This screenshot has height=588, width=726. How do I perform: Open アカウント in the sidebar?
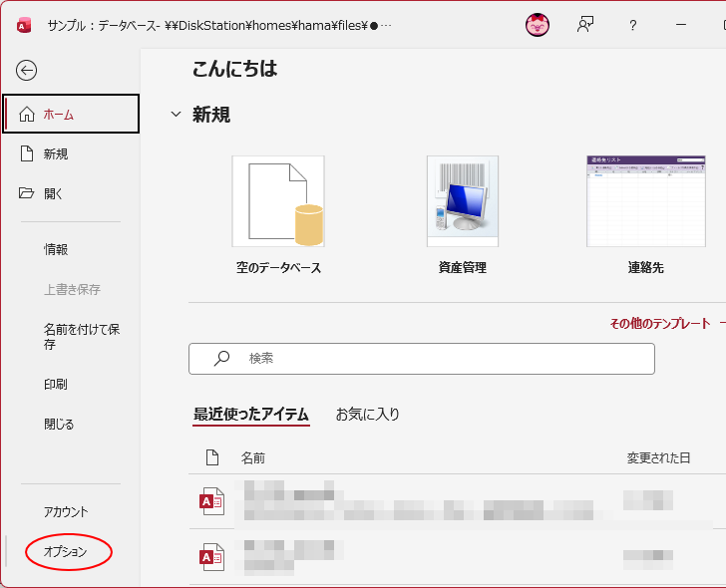[66, 511]
